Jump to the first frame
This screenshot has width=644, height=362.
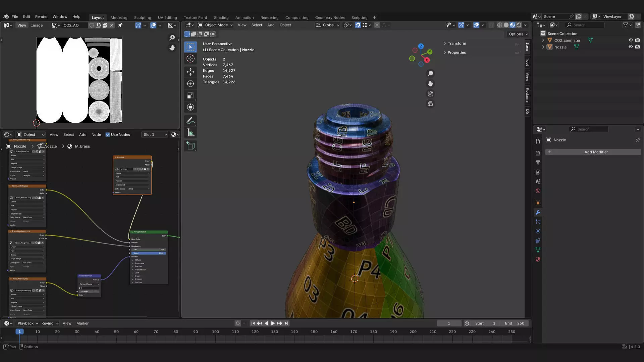(253, 323)
